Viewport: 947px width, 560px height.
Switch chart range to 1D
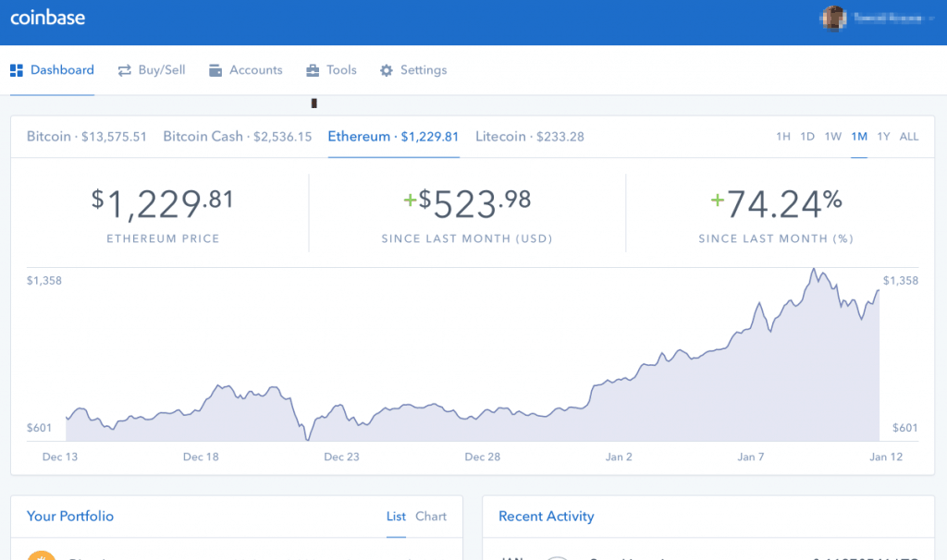pos(807,137)
